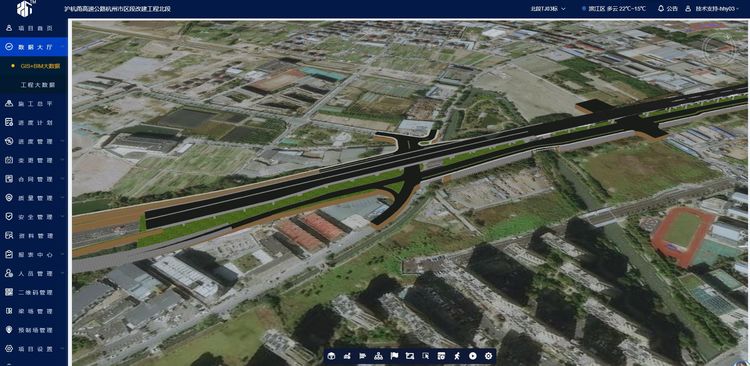Select 工程大数据 submenu item
This screenshot has height=366, width=750.
coord(37,85)
